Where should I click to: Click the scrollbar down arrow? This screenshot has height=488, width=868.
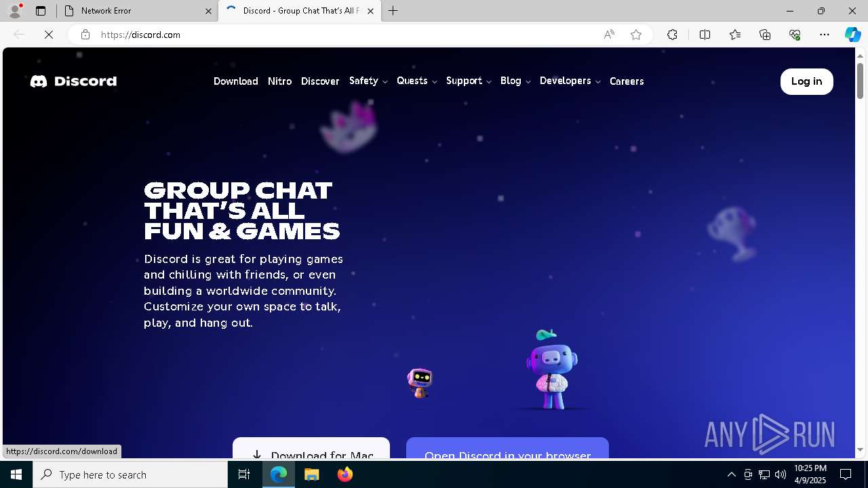pyautogui.click(x=860, y=449)
